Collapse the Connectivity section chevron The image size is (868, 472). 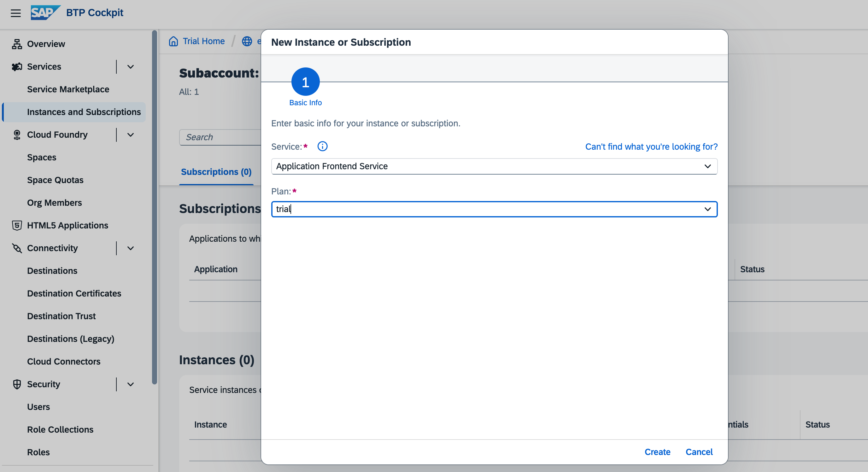pyautogui.click(x=131, y=248)
